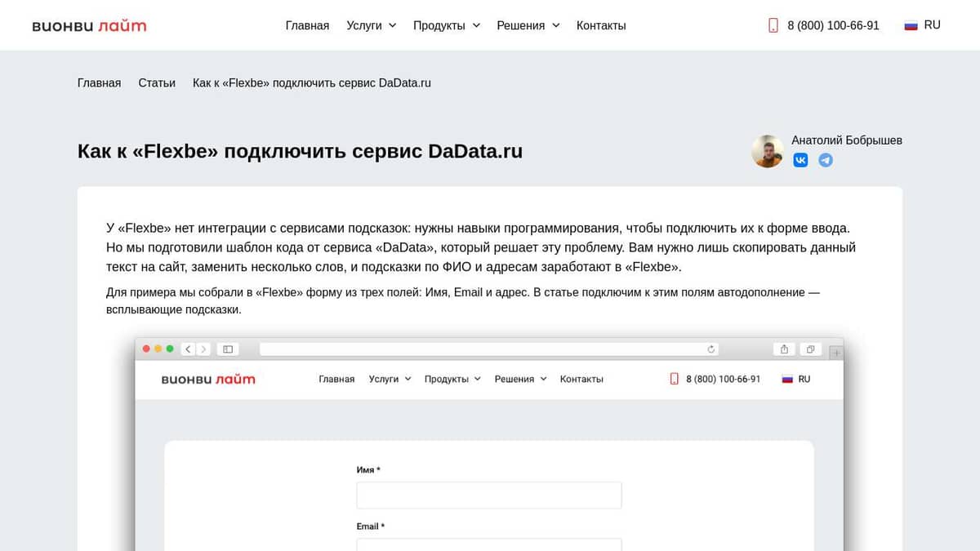Click the tab overview icon in the browser screenshot
This screenshot has width=980, height=551.
810,349
